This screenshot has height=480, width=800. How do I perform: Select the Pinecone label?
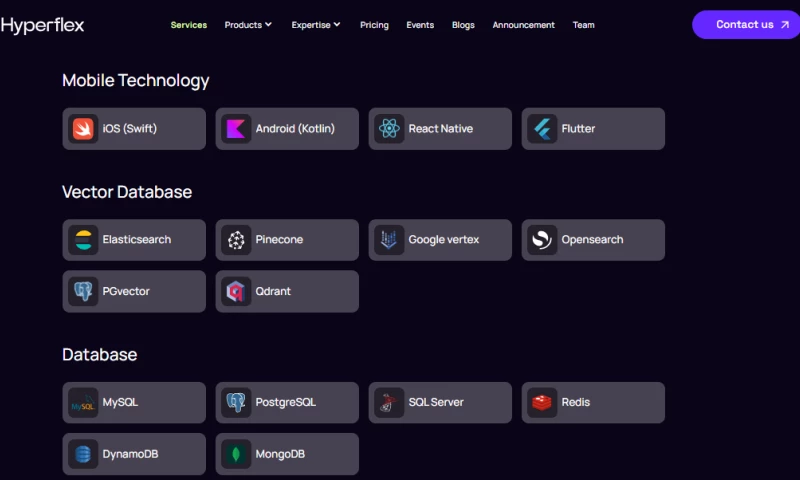coord(279,240)
